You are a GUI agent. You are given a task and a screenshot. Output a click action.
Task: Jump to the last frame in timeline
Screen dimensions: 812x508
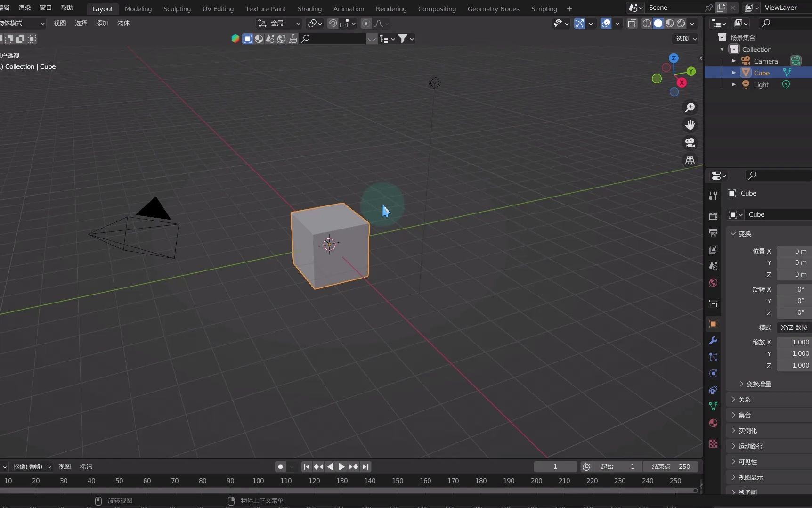pos(366,467)
